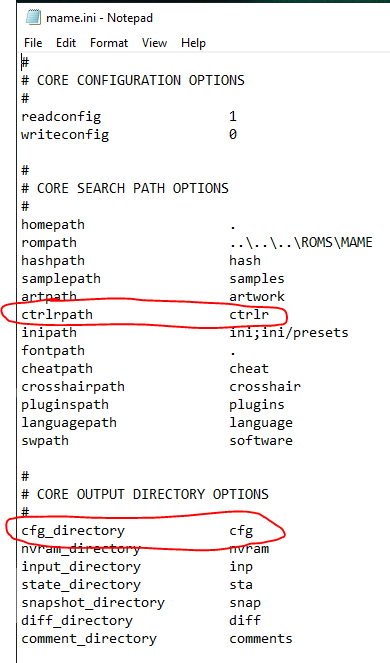
Task: Click the 'mame.ini - Notepad' window title
Action: (99, 18)
